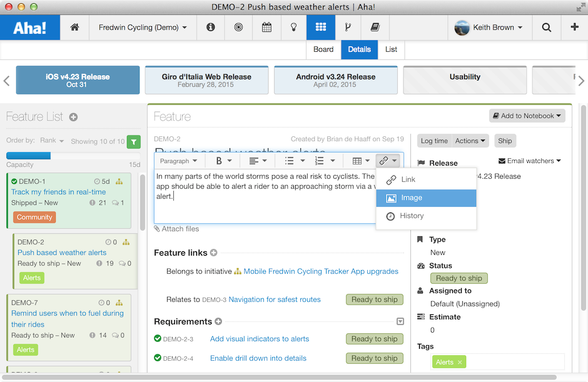
Task: Click the Community tag on DEMO-1
Action: 34,218
